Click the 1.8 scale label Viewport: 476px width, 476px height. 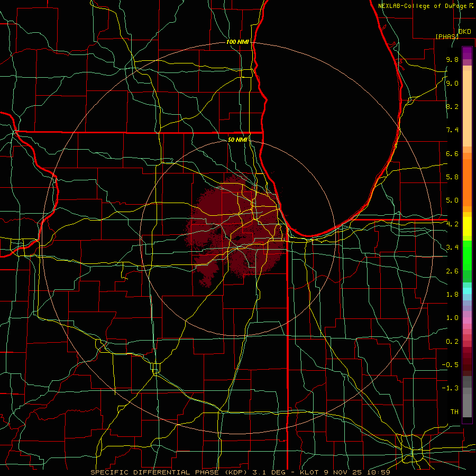click(452, 295)
